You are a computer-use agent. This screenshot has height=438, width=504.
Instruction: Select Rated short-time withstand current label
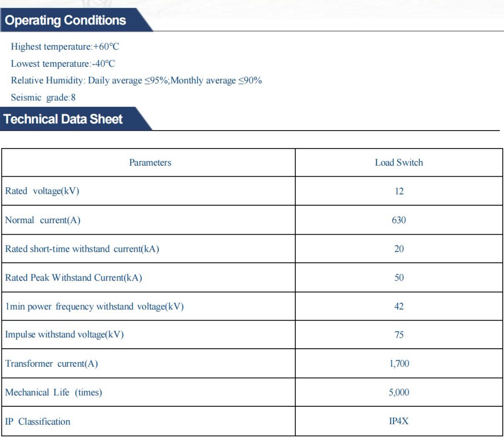(82, 249)
